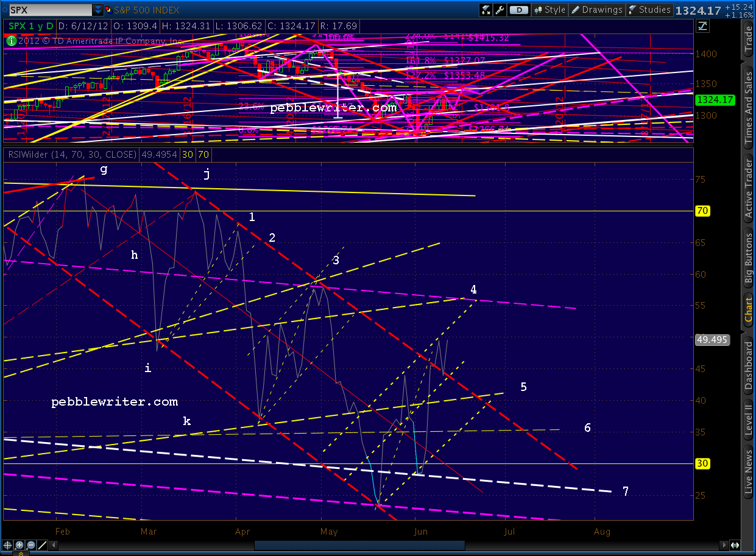Switch to the Times And Sales tab
Image resolution: width=756 pixels, height=556 pixels.
pyautogui.click(x=748, y=105)
